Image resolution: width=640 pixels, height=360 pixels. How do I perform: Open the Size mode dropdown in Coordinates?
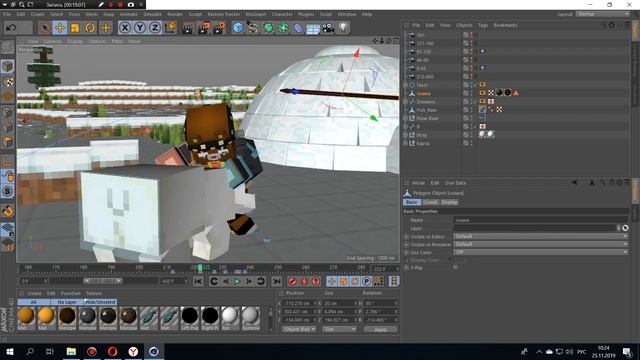339,329
